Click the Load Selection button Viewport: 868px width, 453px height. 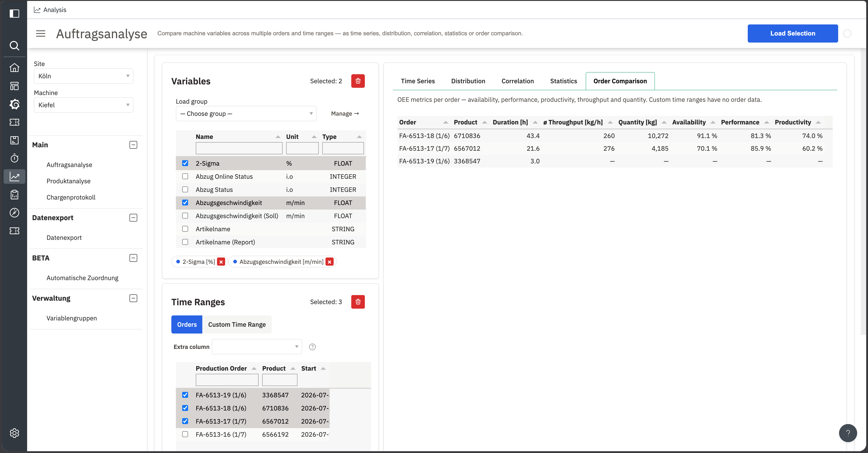[793, 33]
